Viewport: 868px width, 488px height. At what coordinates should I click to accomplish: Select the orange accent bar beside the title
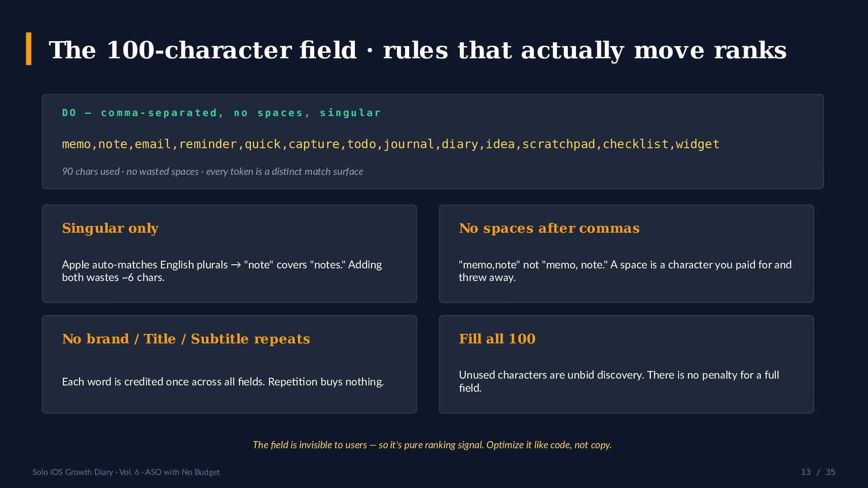tap(29, 49)
